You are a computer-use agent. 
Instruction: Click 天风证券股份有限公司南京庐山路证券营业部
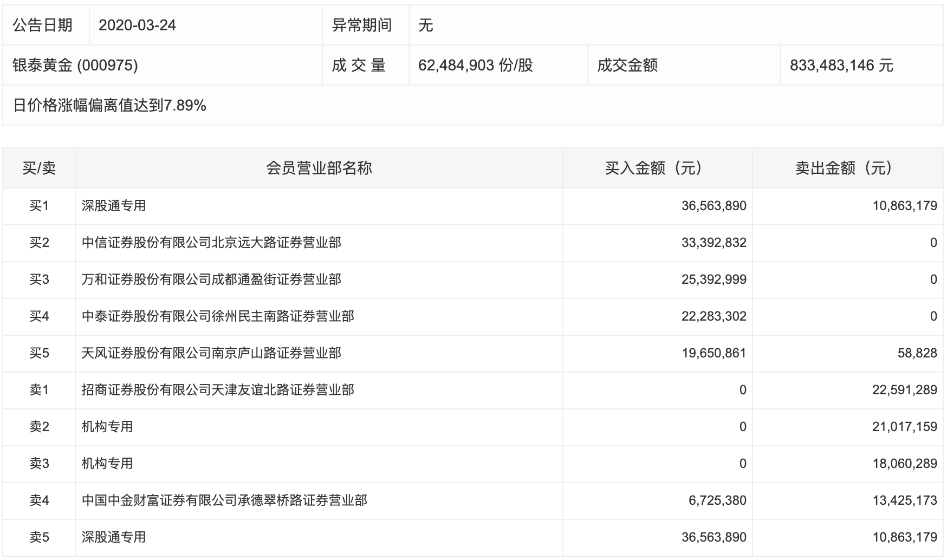coord(211,353)
